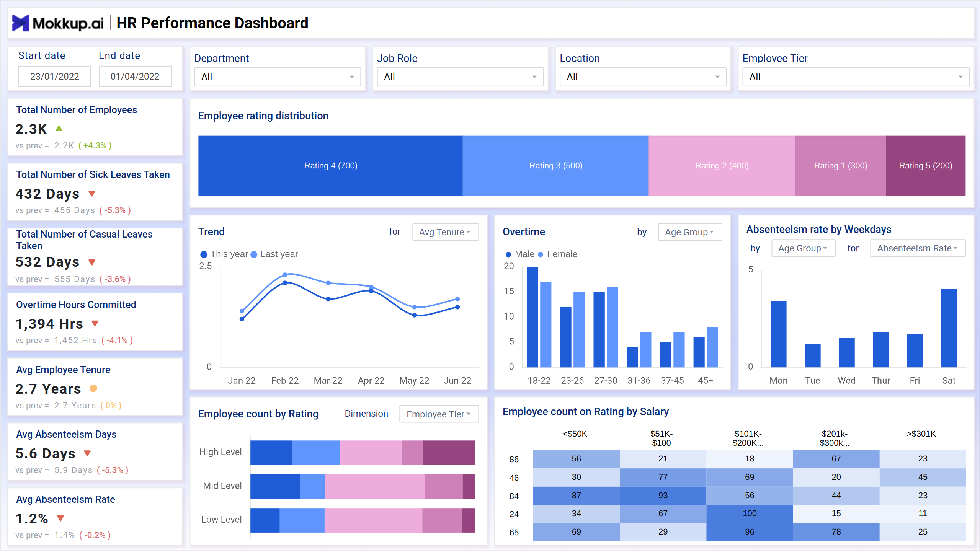
Task: Toggle the Female legend in Overtime chart
Action: [557, 254]
